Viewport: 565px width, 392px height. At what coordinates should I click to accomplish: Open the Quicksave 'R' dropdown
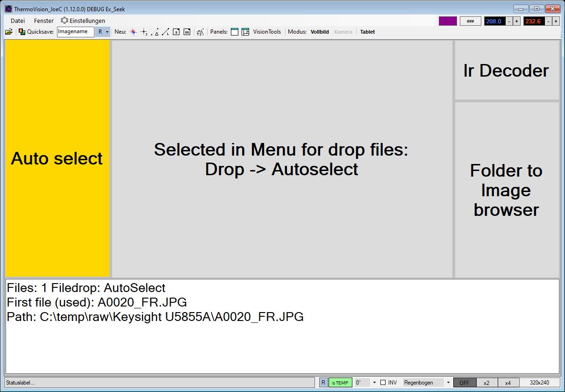[103, 32]
